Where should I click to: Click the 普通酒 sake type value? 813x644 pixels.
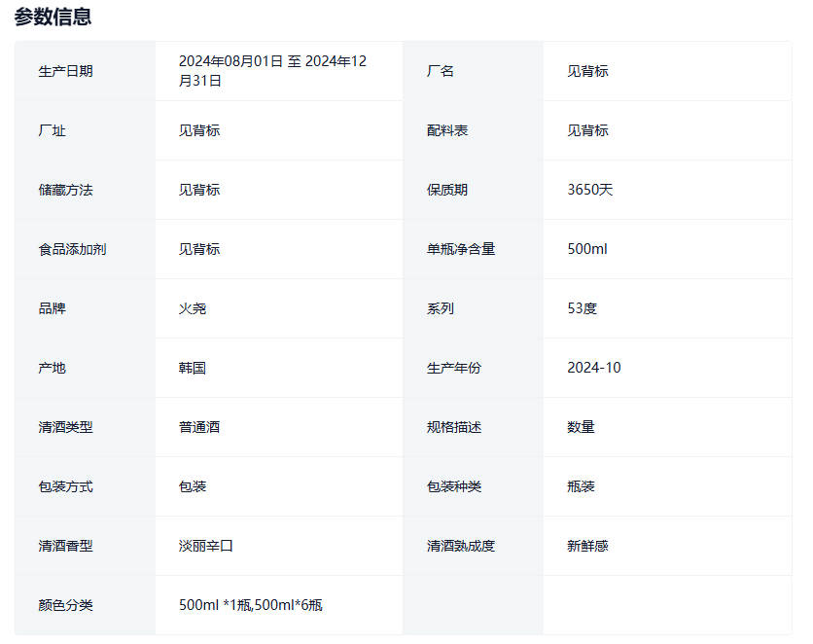[x=199, y=427]
